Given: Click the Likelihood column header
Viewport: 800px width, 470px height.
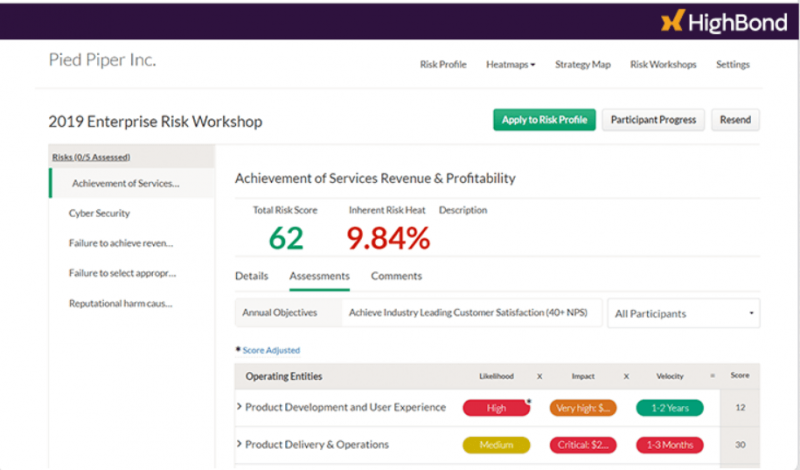Looking at the screenshot, I should (496, 377).
